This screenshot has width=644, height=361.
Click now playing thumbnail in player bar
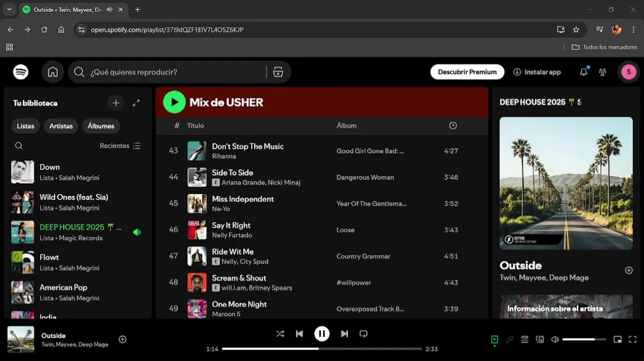pos(21,339)
